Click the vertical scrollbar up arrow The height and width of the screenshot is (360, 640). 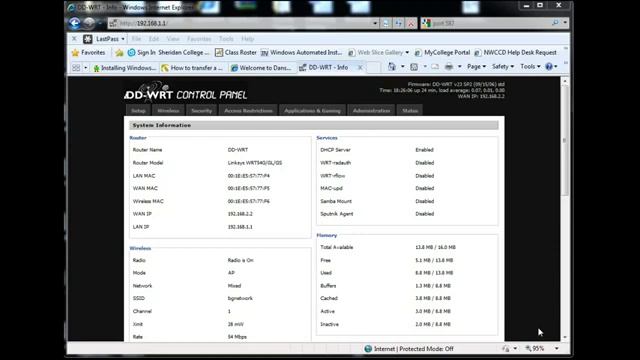pyautogui.click(x=565, y=81)
